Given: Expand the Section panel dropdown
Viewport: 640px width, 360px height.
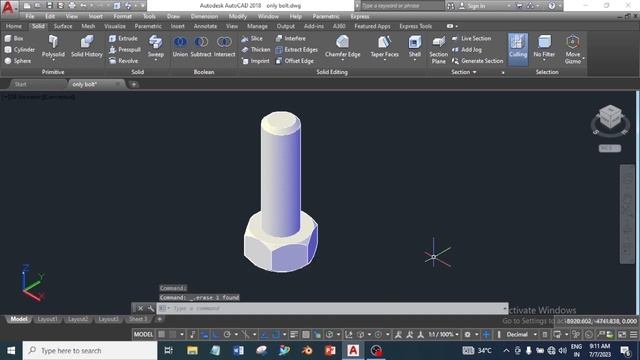Looking at the screenshot, I should tap(464, 72).
